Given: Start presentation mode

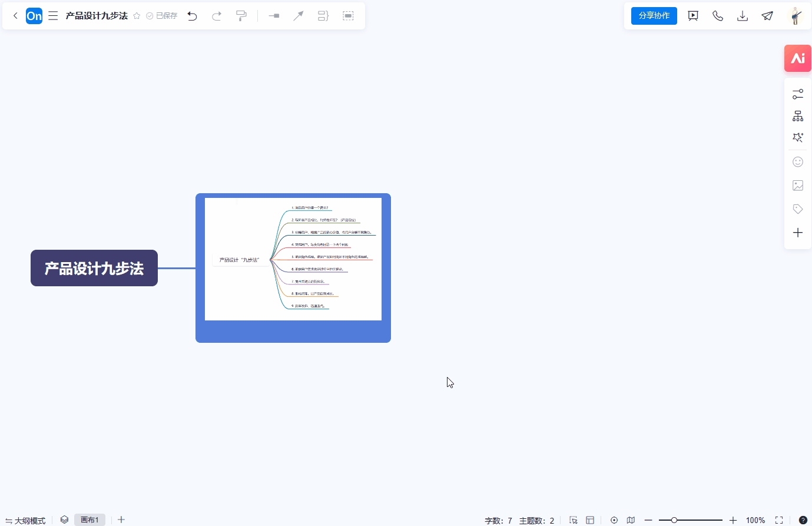Looking at the screenshot, I should 693,16.
